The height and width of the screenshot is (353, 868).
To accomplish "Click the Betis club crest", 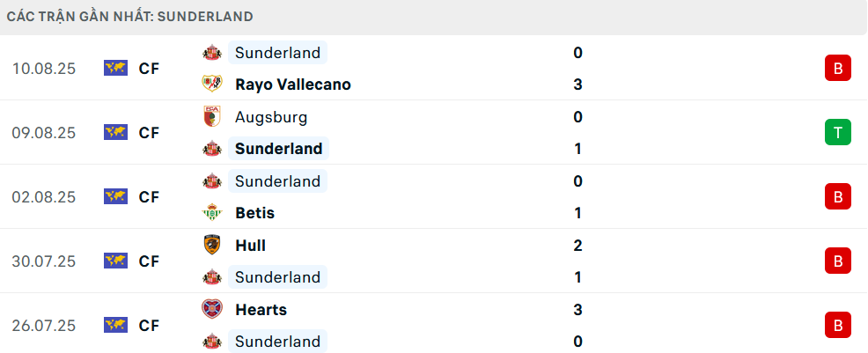I will [211, 213].
